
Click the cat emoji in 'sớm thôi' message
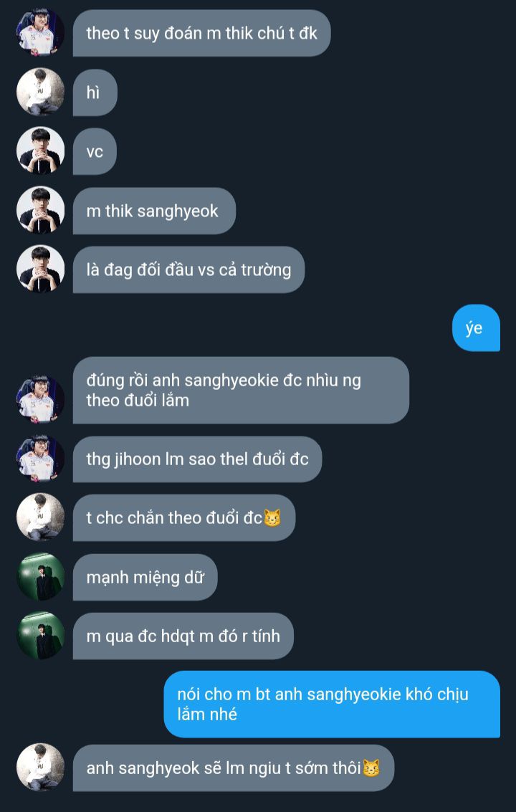pyautogui.click(x=371, y=768)
